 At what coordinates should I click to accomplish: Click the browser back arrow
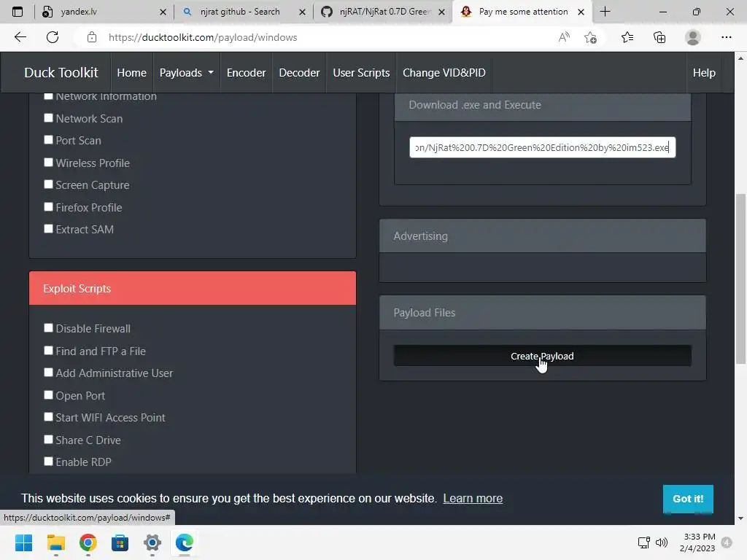pyautogui.click(x=20, y=37)
